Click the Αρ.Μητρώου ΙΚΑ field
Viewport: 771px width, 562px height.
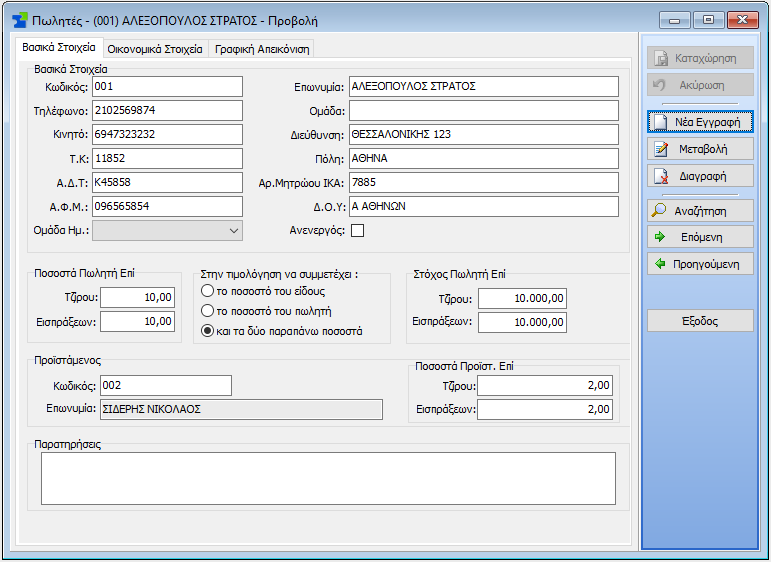pos(484,182)
